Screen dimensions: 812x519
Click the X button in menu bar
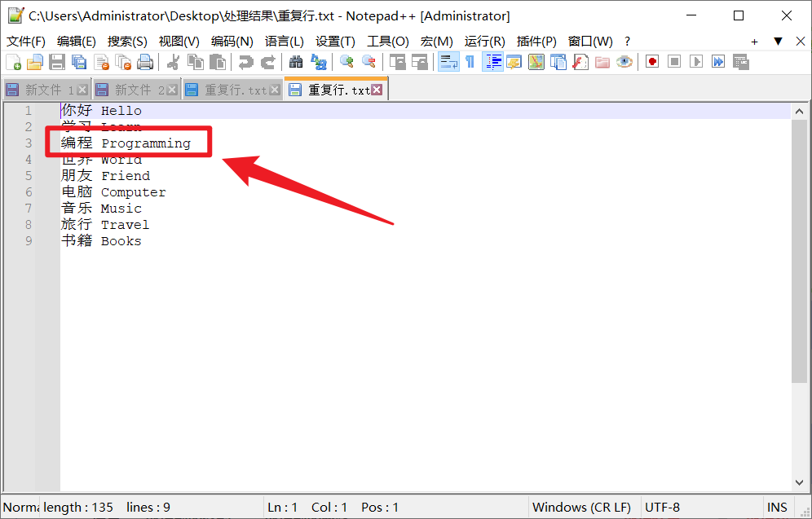coord(800,42)
